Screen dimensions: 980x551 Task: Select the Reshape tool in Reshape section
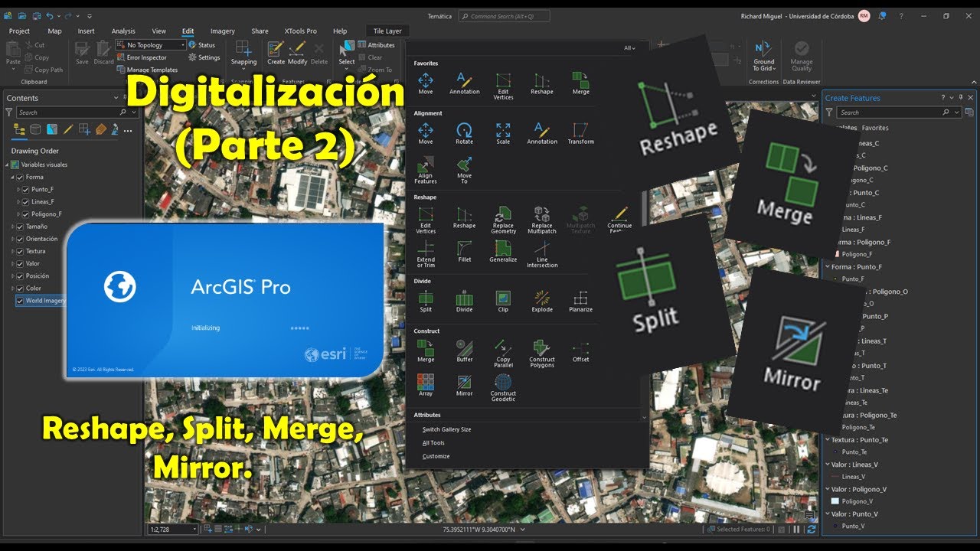(464, 217)
